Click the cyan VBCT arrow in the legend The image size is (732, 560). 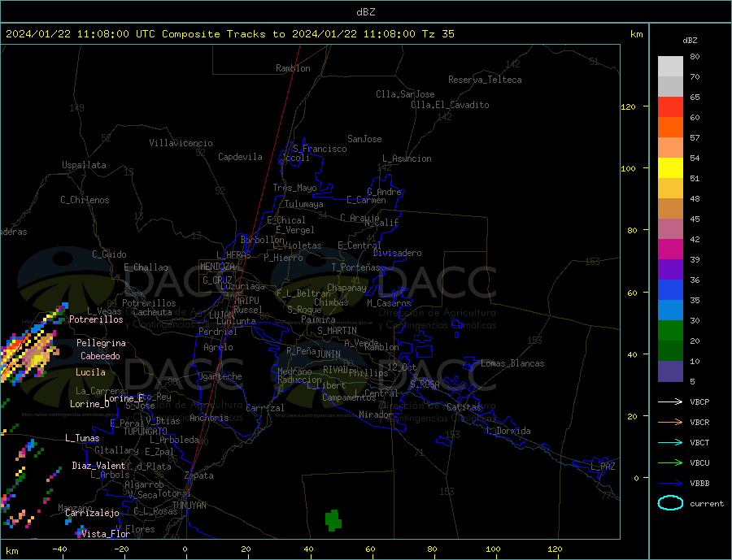tap(670, 442)
